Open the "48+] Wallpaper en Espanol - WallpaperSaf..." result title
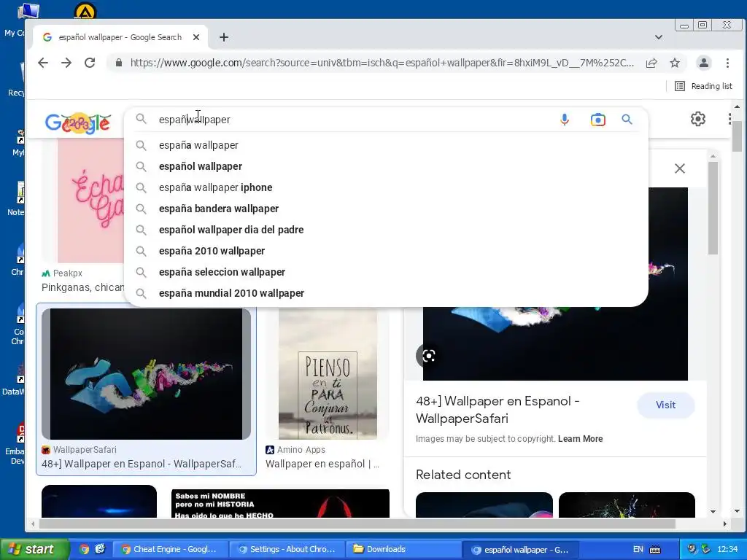Image resolution: width=747 pixels, height=560 pixels. pyautogui.click(x=142, y=464)
